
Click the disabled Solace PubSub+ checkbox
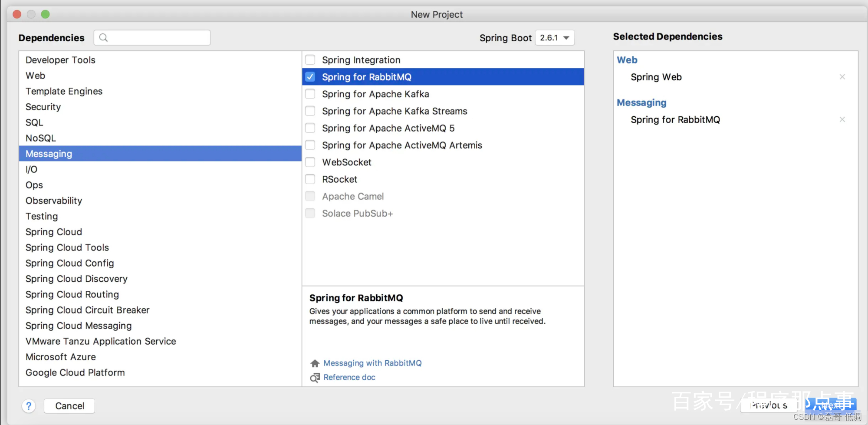pos(310,214)
